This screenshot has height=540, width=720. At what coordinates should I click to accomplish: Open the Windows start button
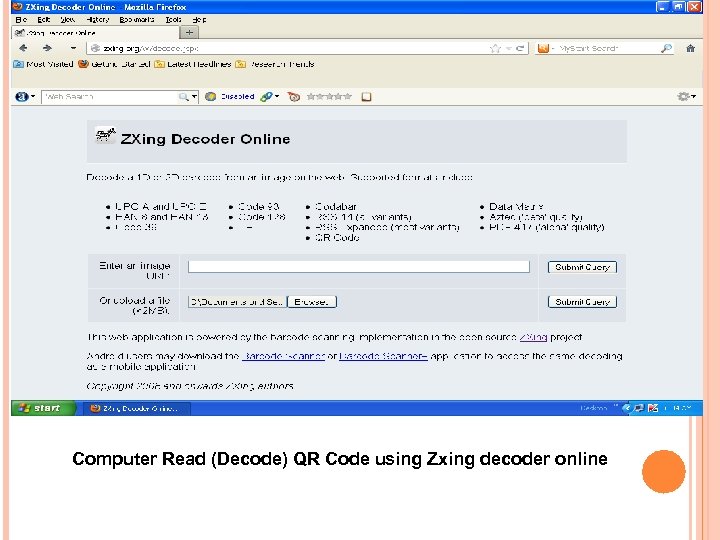tap(43, 408)
